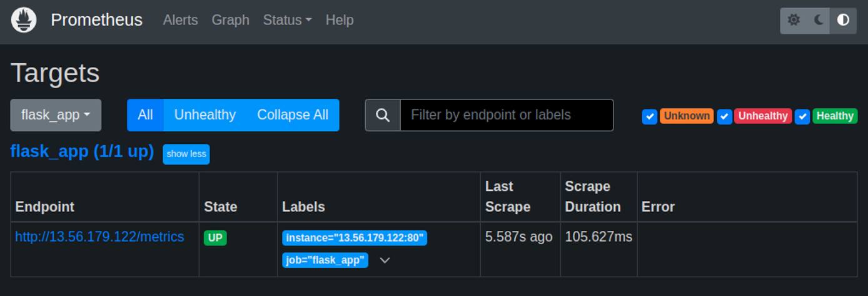Screen dimensions: 868x296
Task: Click the "show less" button
Action: (x=186, y=154)
